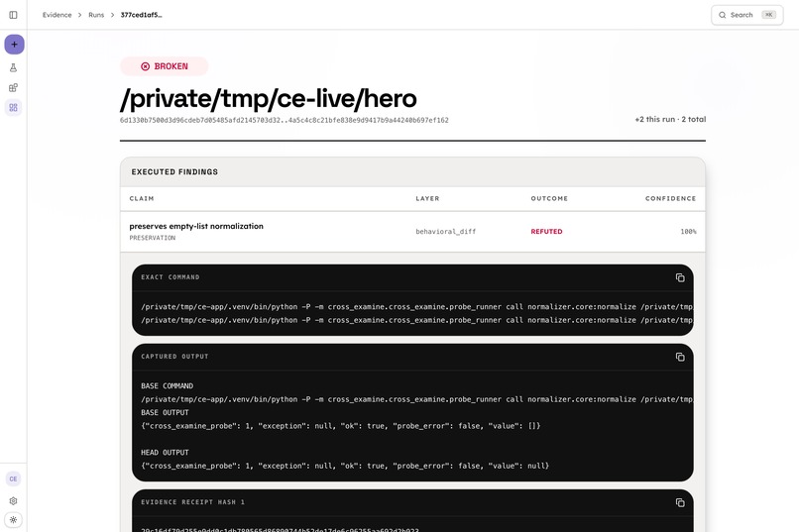Click the CAPTURED OUTPUT label
Screen dimensions: 799x532
coord(174,357)
